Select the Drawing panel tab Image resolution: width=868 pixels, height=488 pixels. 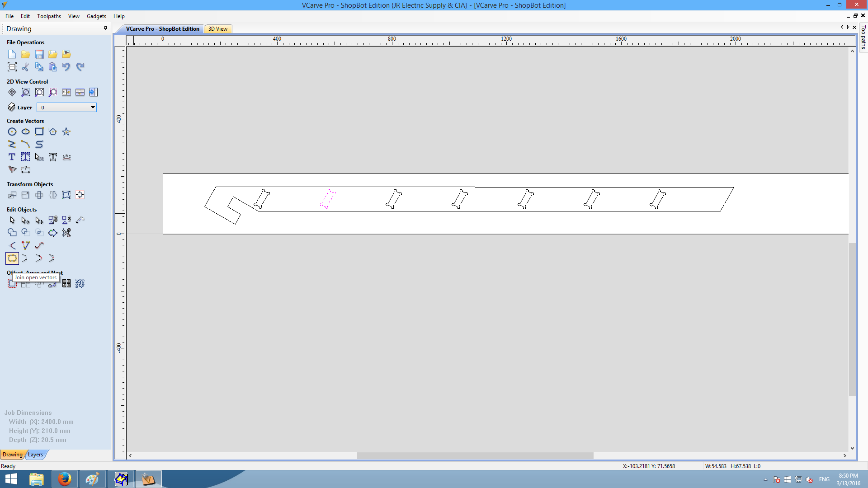[13, 455]
